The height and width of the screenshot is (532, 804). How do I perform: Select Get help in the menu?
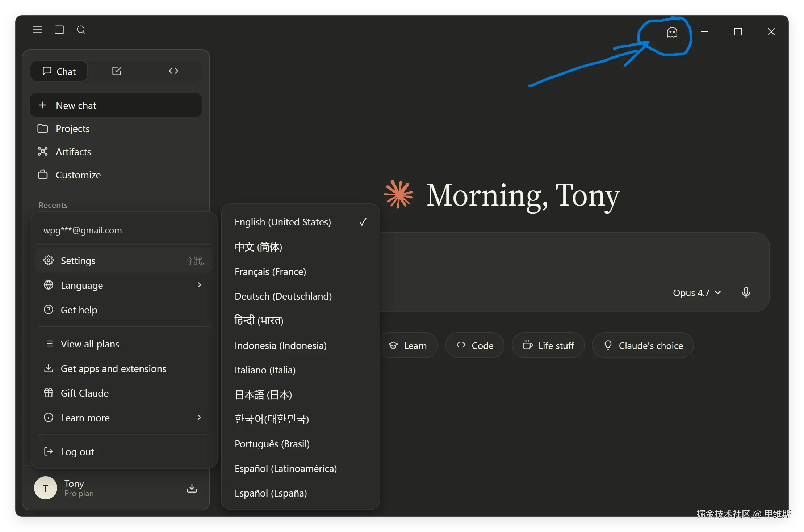coord(123,310)
